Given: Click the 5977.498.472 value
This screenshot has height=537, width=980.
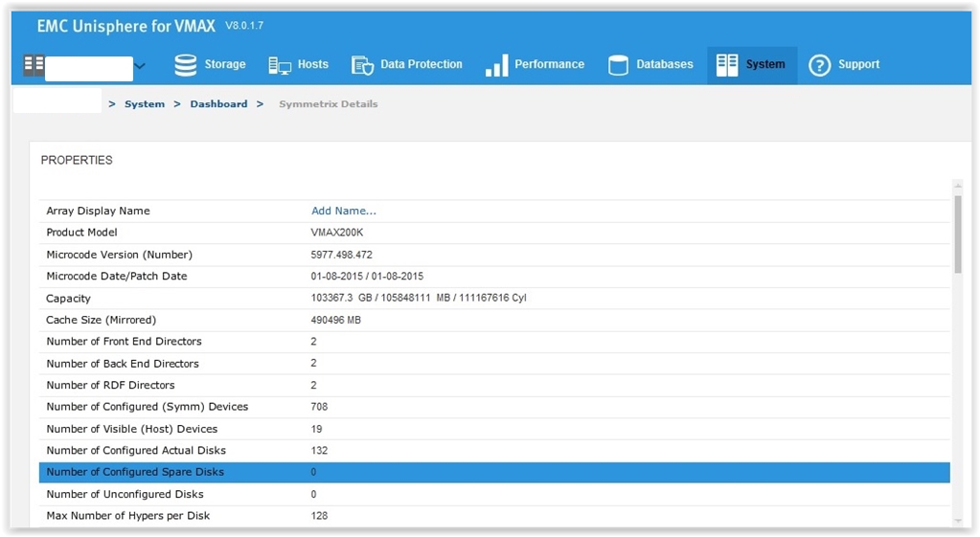Looking at the screenshot, I should 341,255.
